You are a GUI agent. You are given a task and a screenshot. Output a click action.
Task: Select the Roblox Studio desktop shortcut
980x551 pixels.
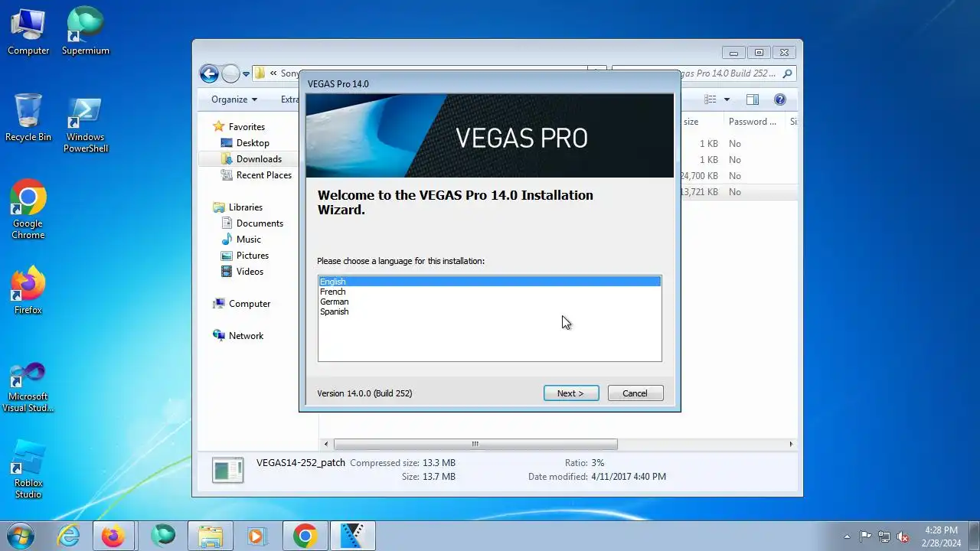tap(28, 469)
